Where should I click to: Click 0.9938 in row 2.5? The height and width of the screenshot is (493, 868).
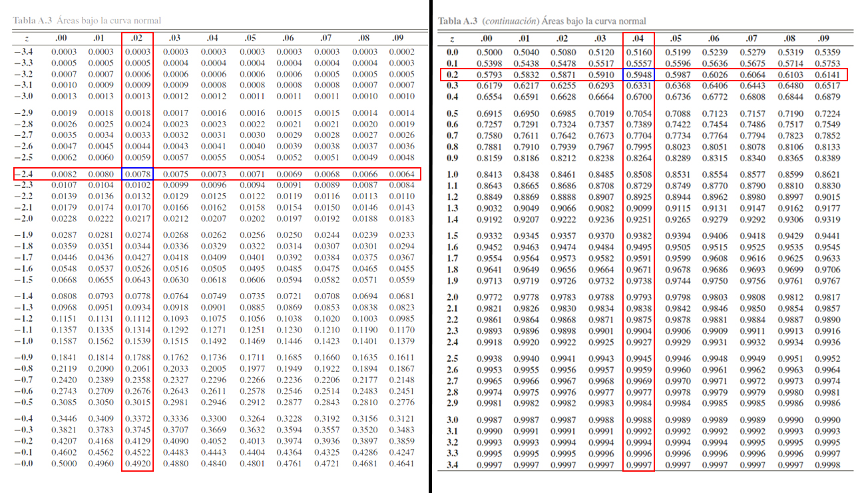pos(489,359)
